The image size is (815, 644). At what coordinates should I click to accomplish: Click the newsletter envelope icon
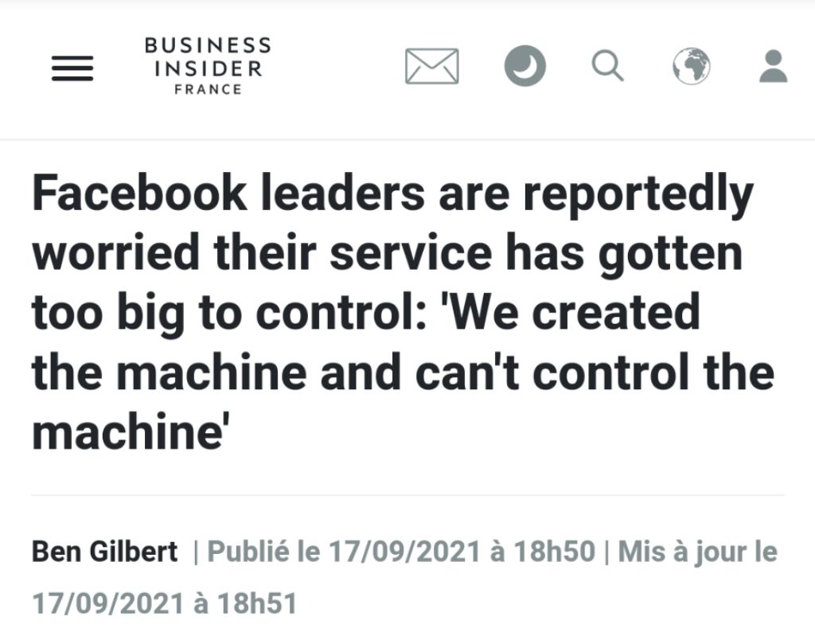tap(431, 66)
